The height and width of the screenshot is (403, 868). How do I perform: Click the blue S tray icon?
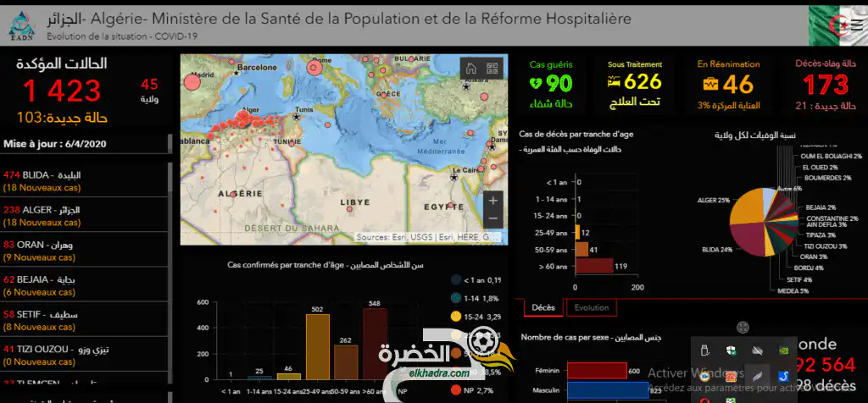tap(783, 377)
